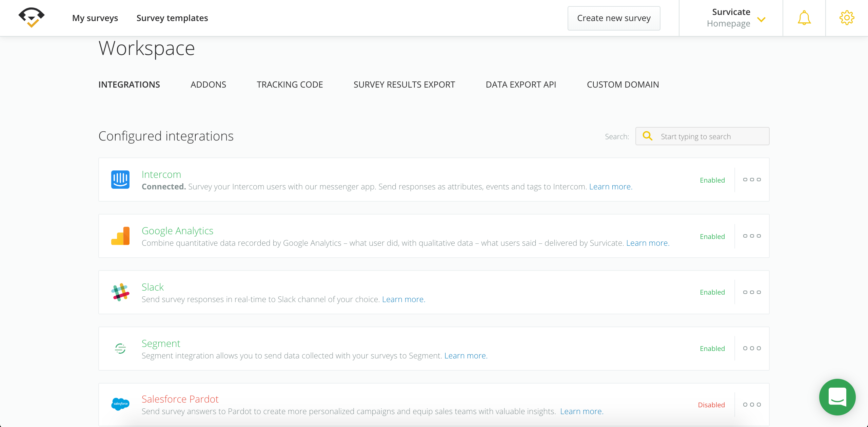
Task: Open the notifications bell
Action: [x=804, y=18]
